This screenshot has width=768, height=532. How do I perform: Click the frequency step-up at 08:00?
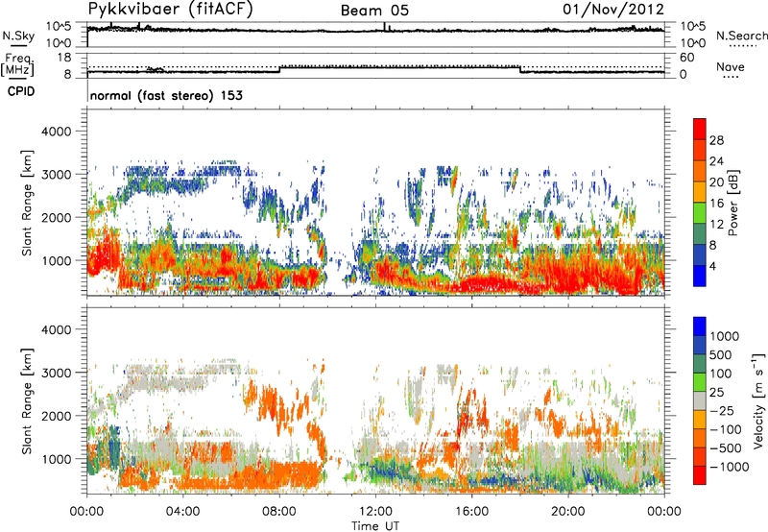[x=279, y=69]
